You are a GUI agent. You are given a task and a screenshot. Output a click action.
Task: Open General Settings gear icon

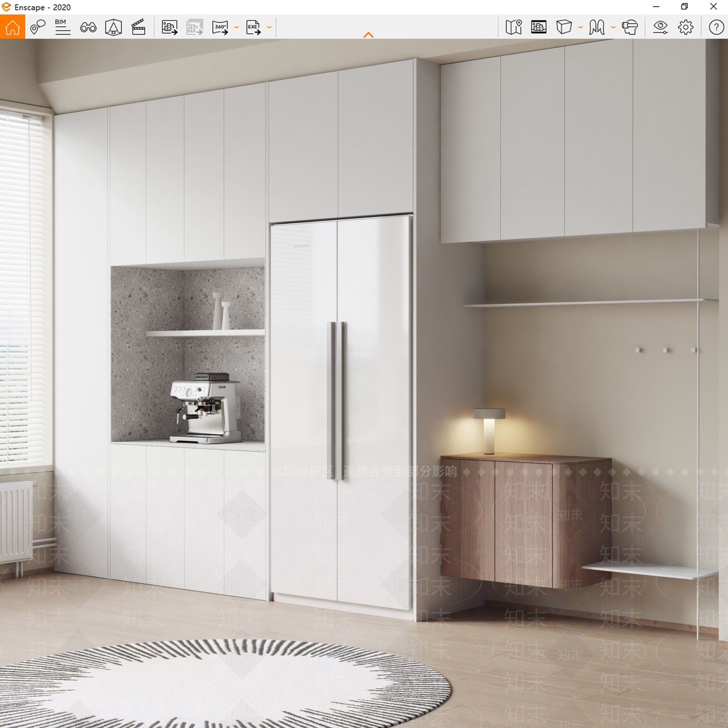(686, 27)
